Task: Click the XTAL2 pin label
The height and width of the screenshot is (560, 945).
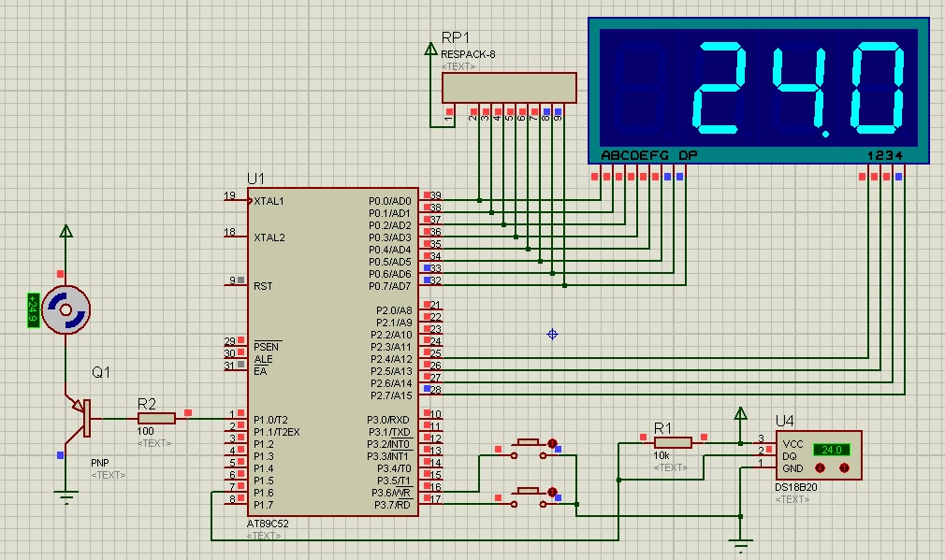Action: pos(269,237)
